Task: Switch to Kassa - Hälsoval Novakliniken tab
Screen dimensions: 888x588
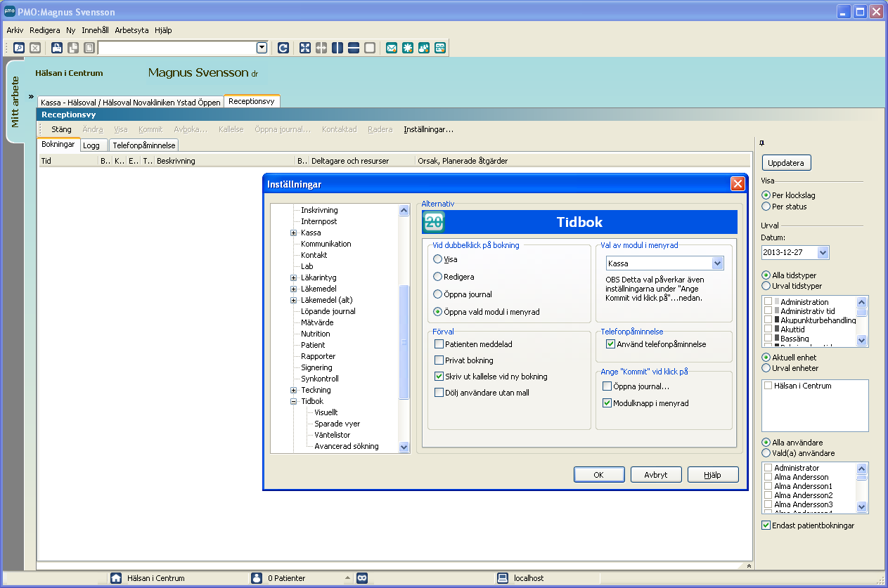Action: click(130, 102)
